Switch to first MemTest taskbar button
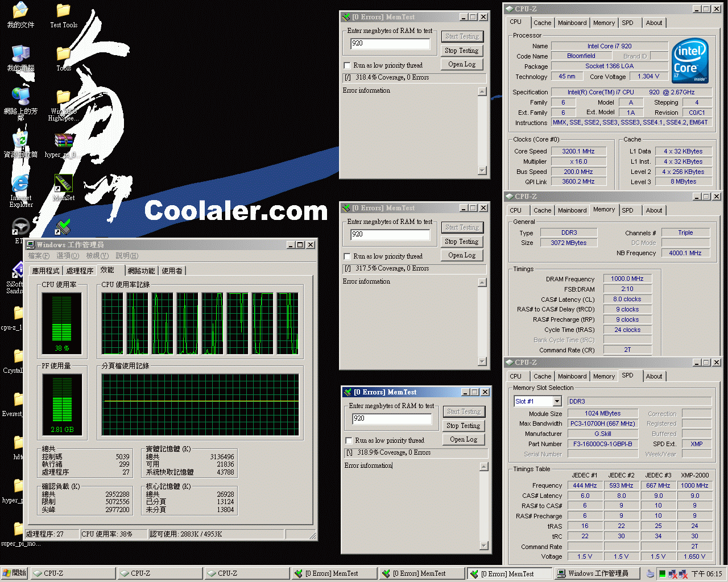The height and width of the screenshot is (582, 728). pyautogui.click(x=334, y=573)
